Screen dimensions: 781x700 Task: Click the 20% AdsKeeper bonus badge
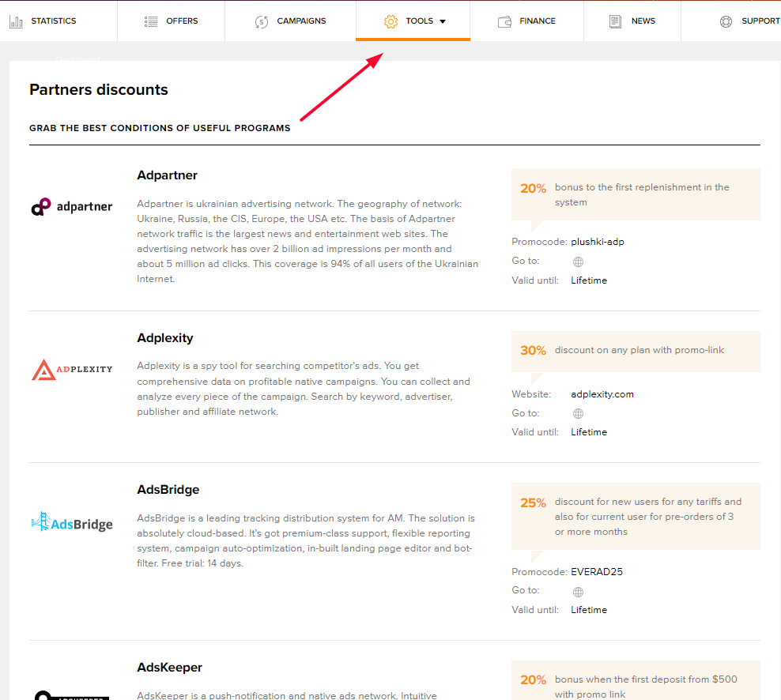pyautogui.click(x=533, y=679)
